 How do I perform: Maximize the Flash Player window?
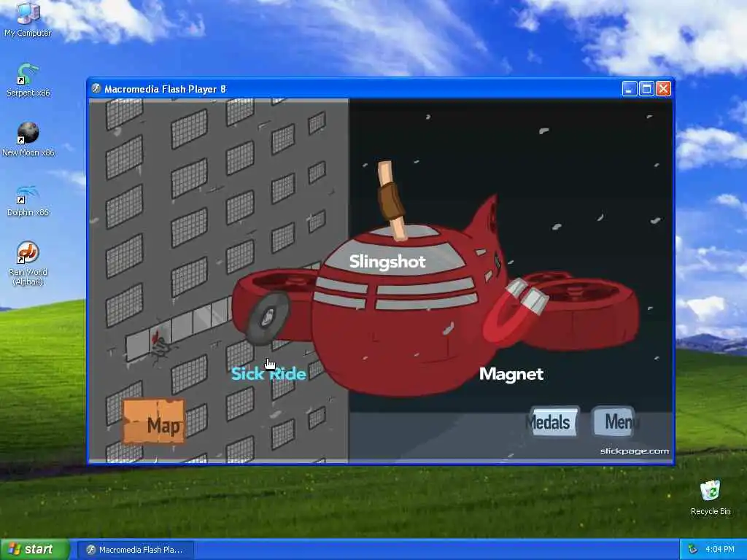[x=646, y=89]
